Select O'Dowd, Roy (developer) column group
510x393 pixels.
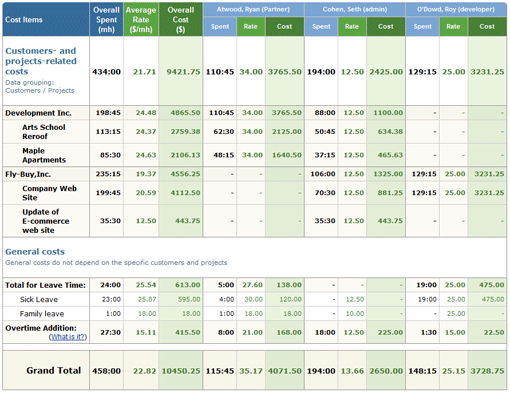[456, 10]
